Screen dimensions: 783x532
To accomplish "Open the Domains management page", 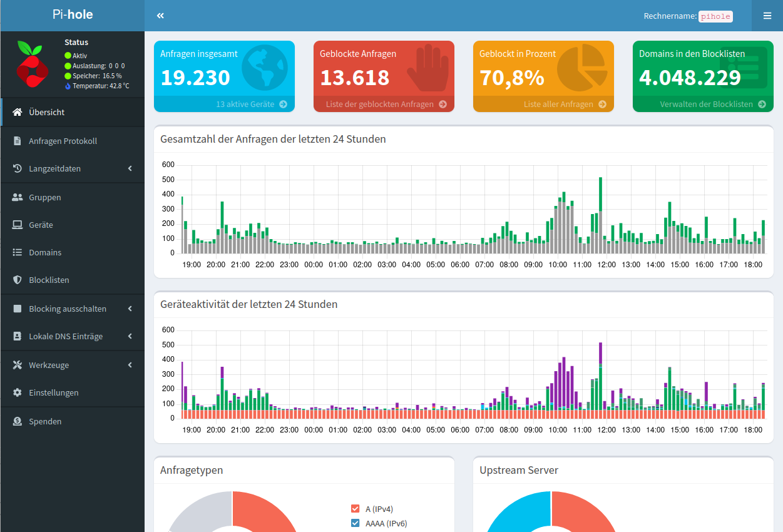I will [x=73, y=252].
